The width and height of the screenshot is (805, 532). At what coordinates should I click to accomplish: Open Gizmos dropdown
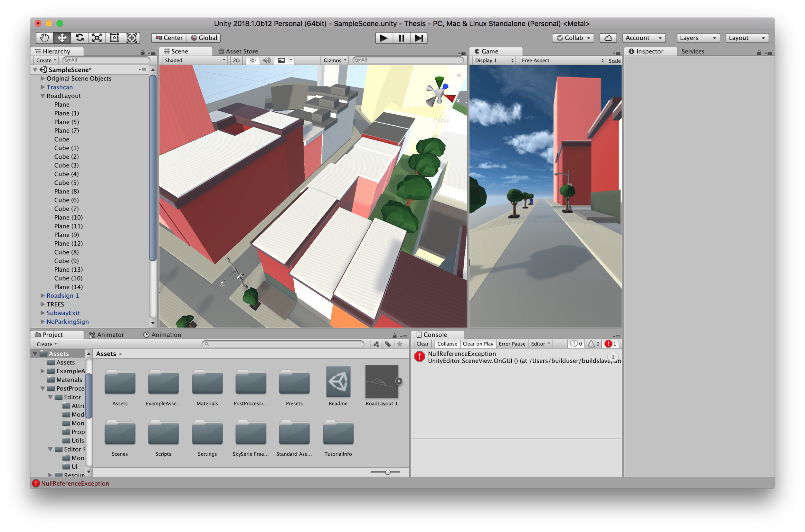(335, 61)
